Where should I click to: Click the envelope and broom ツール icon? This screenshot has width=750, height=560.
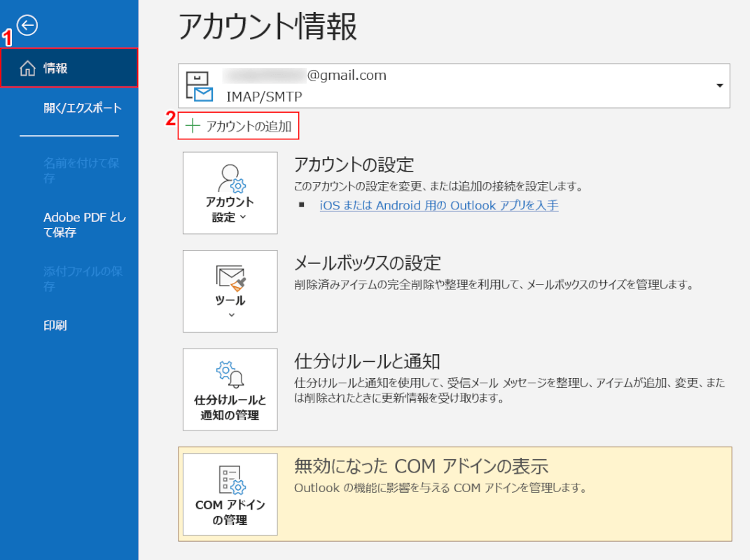click(x=230, y=279)
